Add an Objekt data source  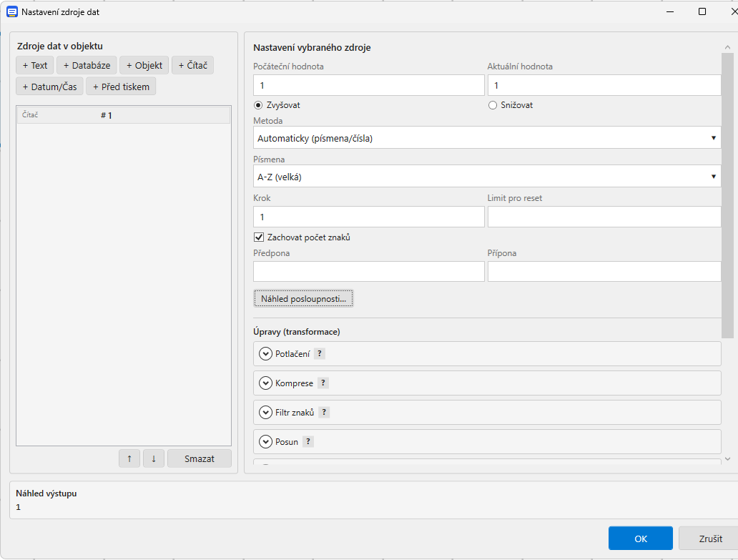[x=144, y=65]
